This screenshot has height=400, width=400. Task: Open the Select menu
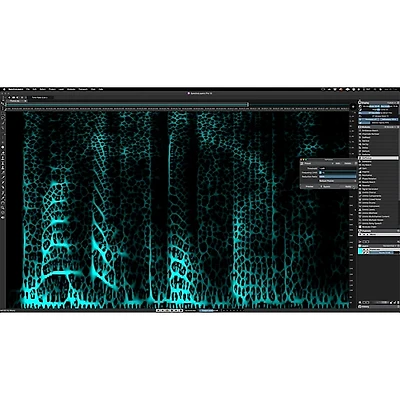point(43,89)
